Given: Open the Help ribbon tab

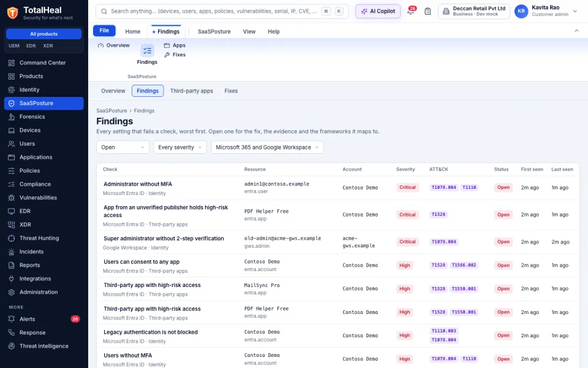Looking at the screenshot, I should (x=274, y=31).
